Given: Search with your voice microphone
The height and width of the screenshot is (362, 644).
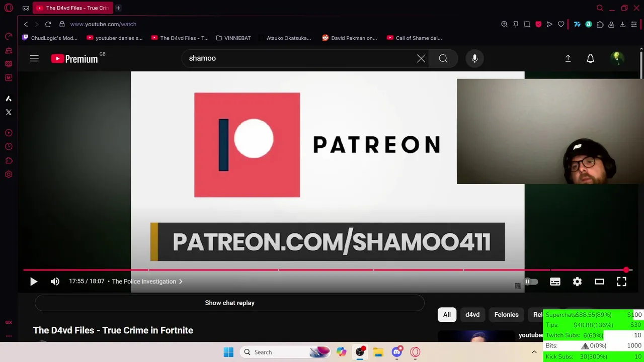Looking at the screenshot, I should [474, 59].
